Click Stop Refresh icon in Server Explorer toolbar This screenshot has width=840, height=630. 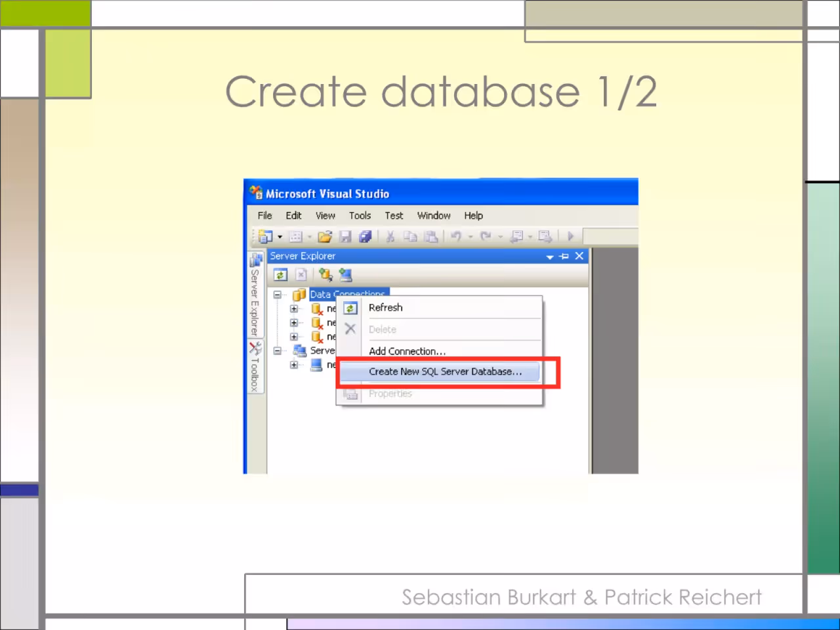[301, 275]
